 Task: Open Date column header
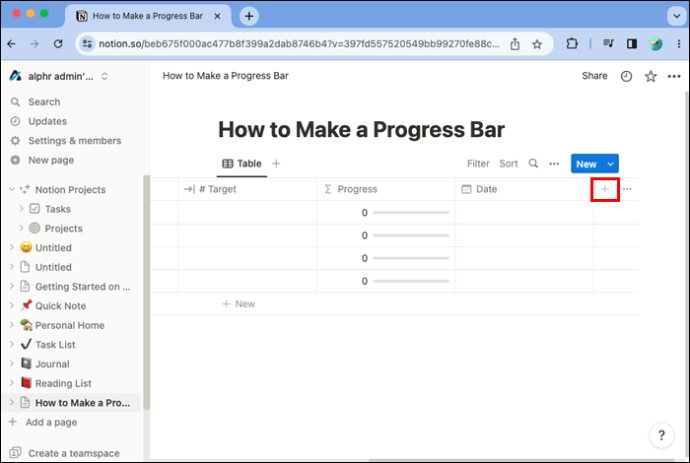point(524,189)
